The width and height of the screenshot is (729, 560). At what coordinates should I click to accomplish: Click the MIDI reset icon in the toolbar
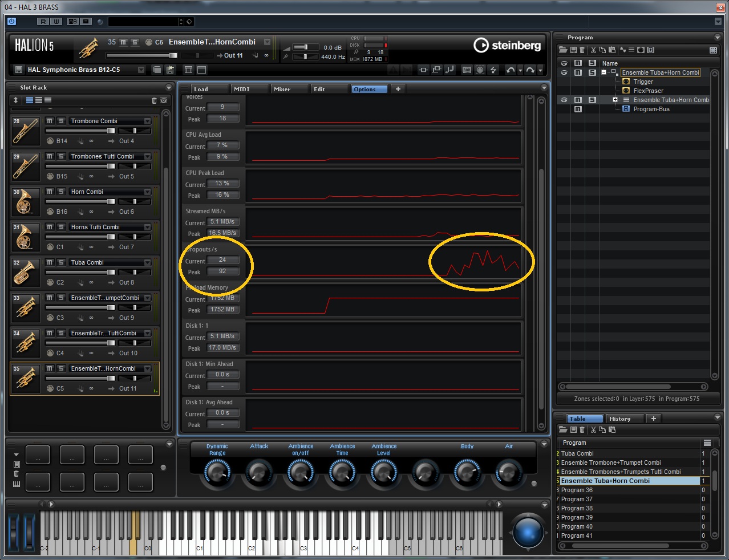[x=480, y=70]
